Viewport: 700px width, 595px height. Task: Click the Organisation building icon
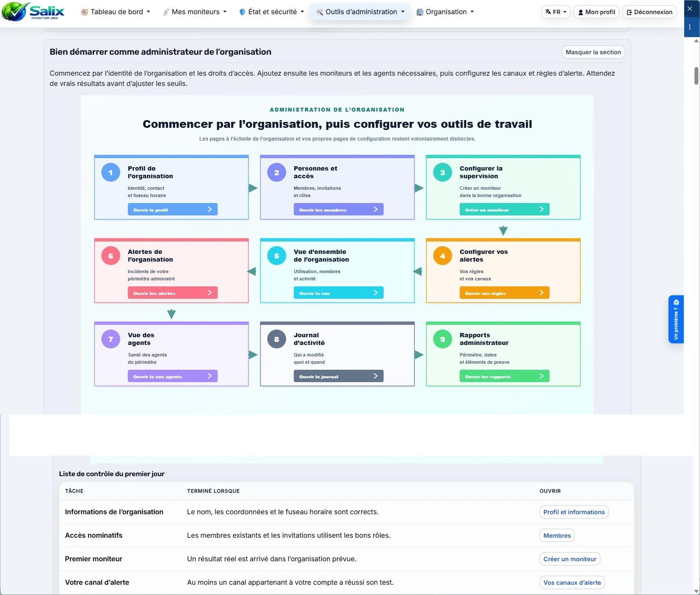pyautogui.click(x=420, y=12)
